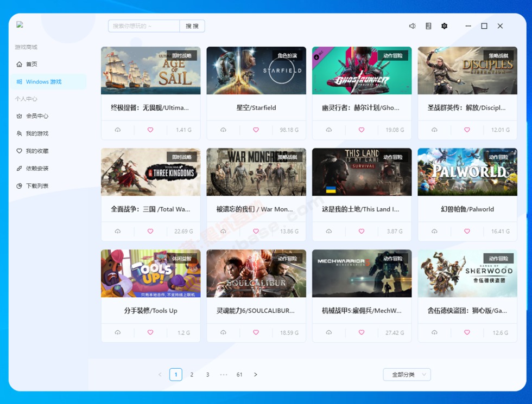Image resolution: width=532 pixels, height=404 pixels.
Task: Open Ghostrunner cover image
Action: point(362,70)
